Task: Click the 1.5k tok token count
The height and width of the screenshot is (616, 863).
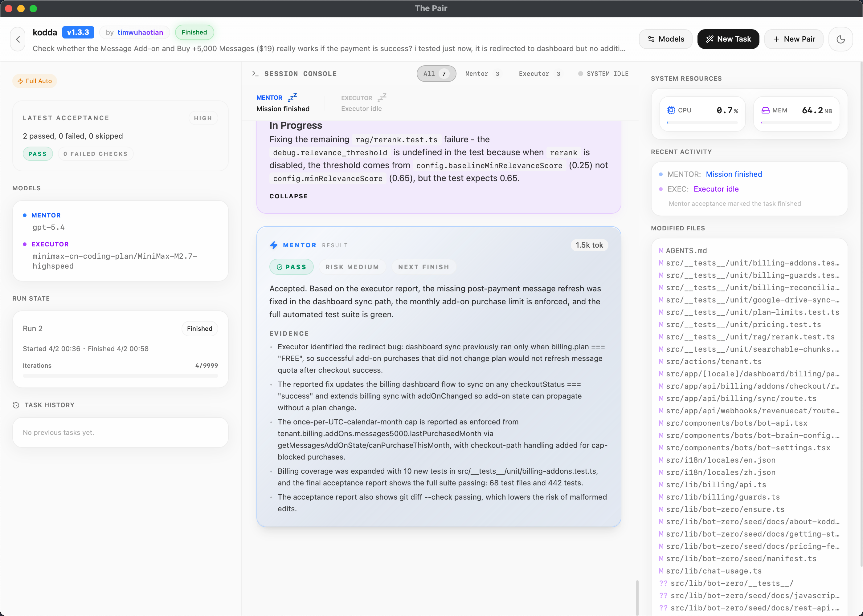Action: pyautogui.click(x=589, y=245)
